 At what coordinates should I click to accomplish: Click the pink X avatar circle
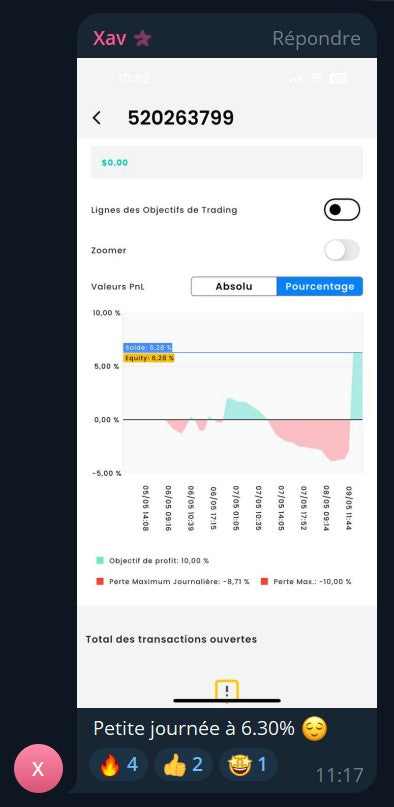tap(38, 768)
